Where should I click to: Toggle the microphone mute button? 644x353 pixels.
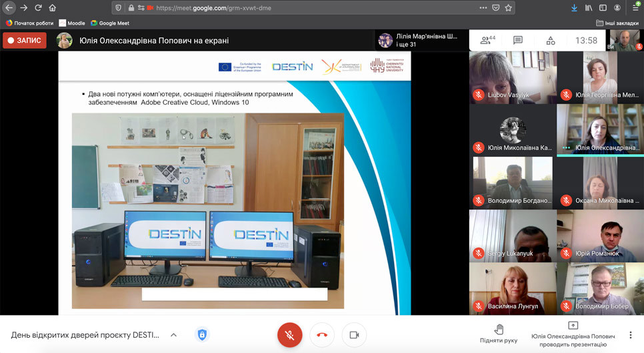pos(289,335)
